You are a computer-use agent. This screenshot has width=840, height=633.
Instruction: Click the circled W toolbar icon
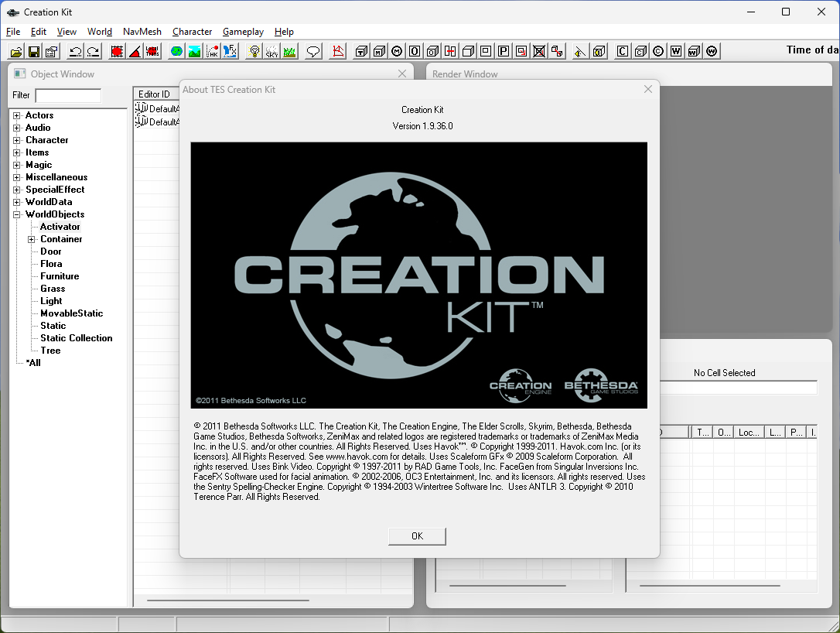[x=712, y=51]
